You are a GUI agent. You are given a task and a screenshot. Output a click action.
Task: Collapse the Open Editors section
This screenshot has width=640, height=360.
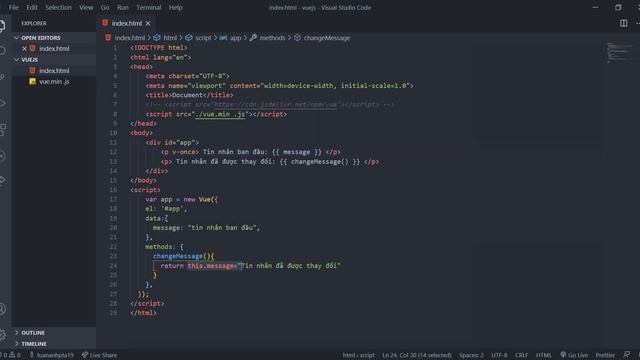(17, 38)
